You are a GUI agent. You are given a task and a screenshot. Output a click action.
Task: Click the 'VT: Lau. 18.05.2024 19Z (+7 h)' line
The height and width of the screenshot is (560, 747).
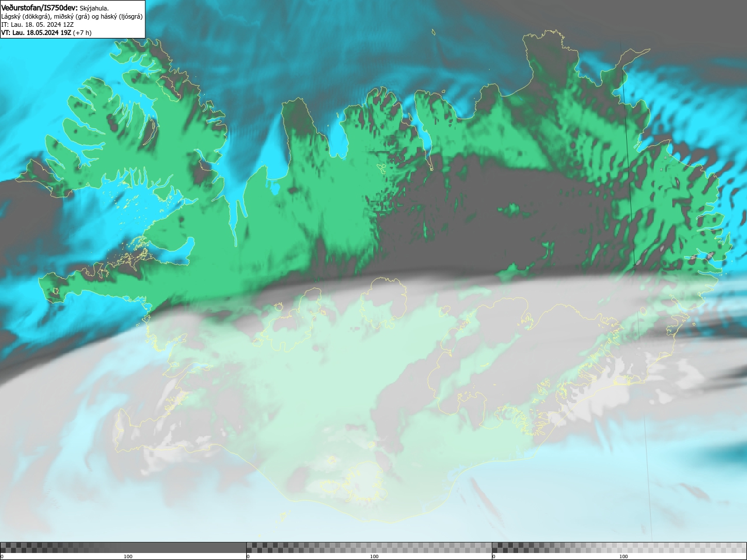coord(46,33)
